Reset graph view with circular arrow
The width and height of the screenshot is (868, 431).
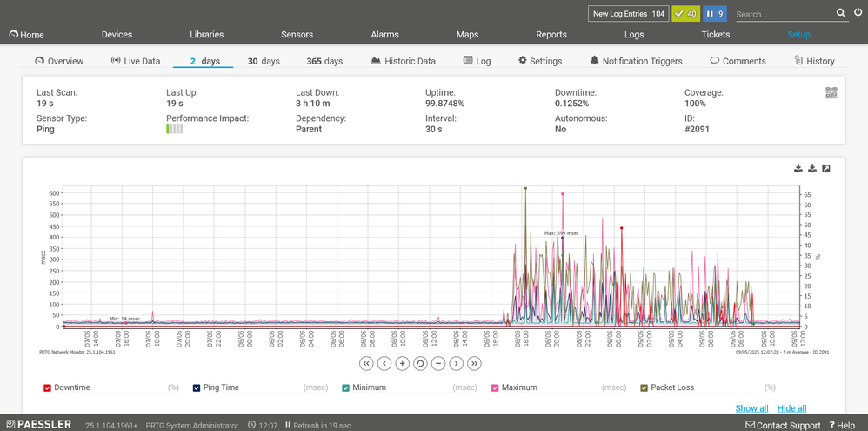(420, 363)
